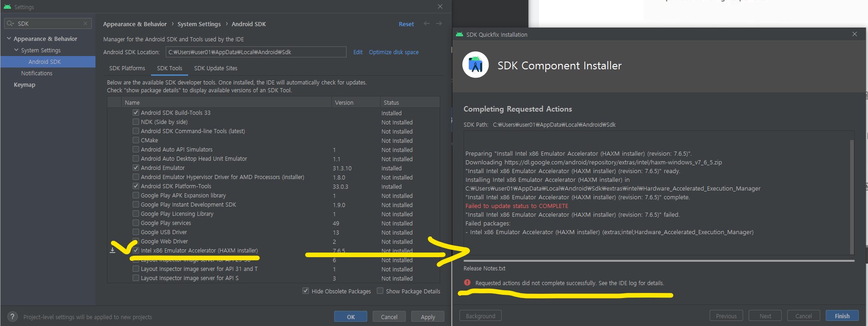Close the SDK Quickfix Installation window
The image size is (868, 326).
(855, 34)
